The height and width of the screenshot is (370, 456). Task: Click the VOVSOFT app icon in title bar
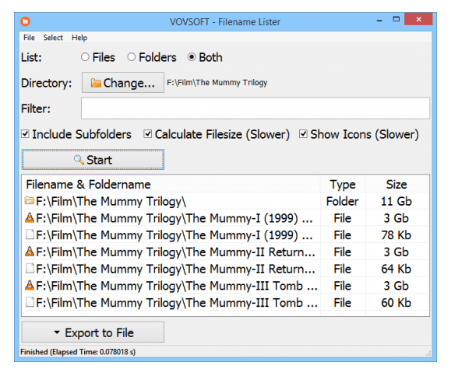[25, 22]
